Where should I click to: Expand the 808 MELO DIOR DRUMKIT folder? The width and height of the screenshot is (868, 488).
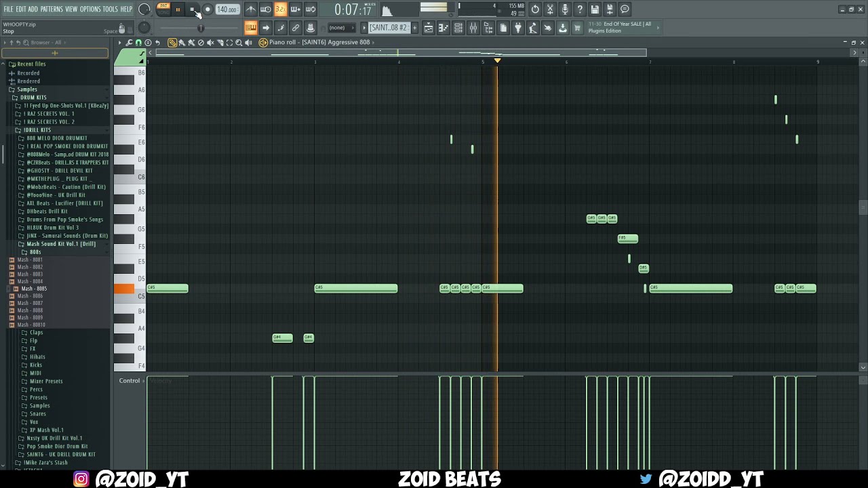[x=57, y=138]
